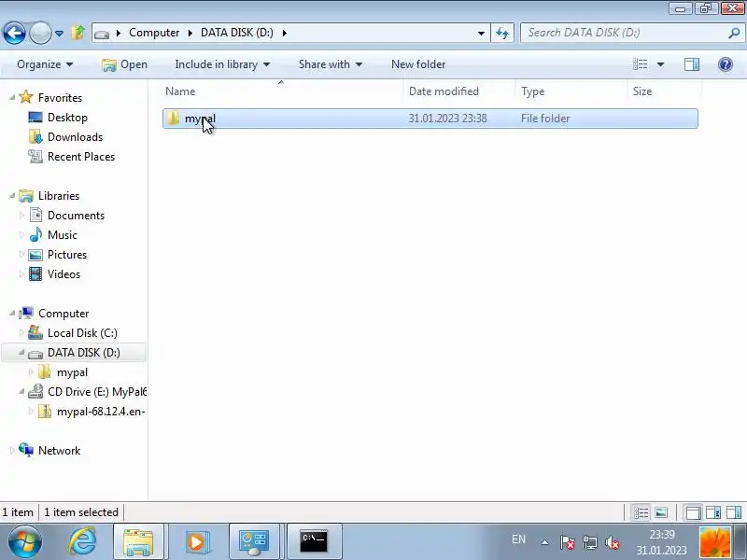747x560 pixels.
Task: Click the Computer breadcrumb in address bar
Action: [x=154, y=33]
